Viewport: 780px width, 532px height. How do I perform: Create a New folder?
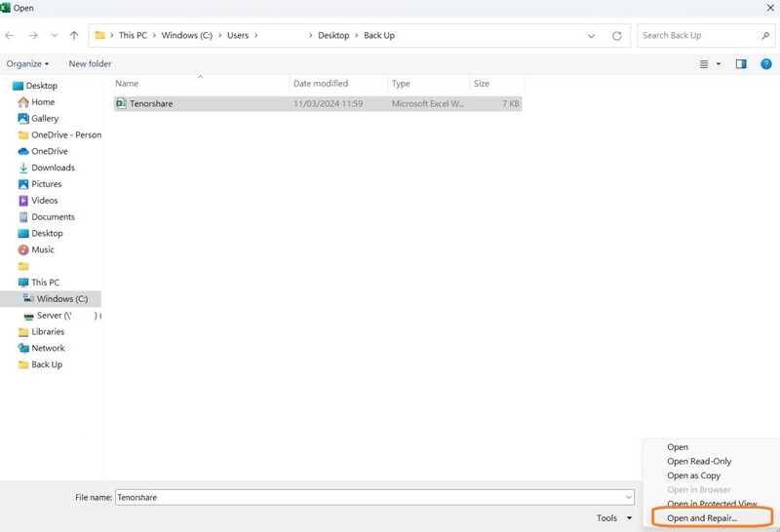tap(90, 63)
